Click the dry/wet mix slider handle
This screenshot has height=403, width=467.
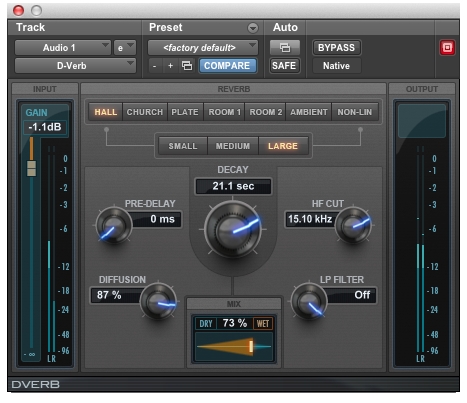[x=251, y=346]
